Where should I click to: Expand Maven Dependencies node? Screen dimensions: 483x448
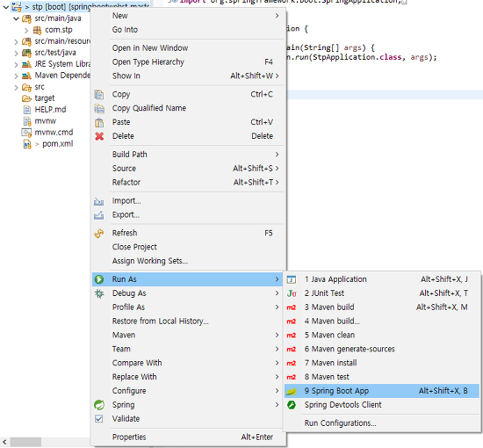(16, 76)
